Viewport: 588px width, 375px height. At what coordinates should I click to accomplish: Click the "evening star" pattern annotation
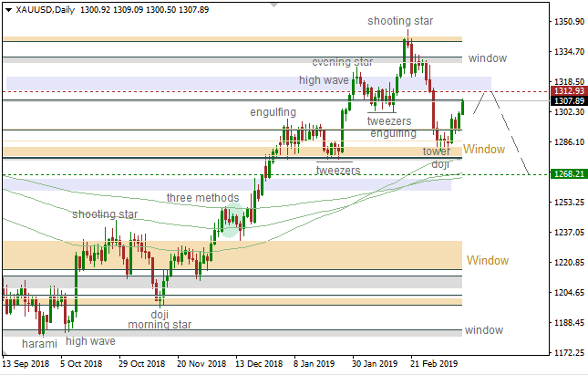(342, 62)
